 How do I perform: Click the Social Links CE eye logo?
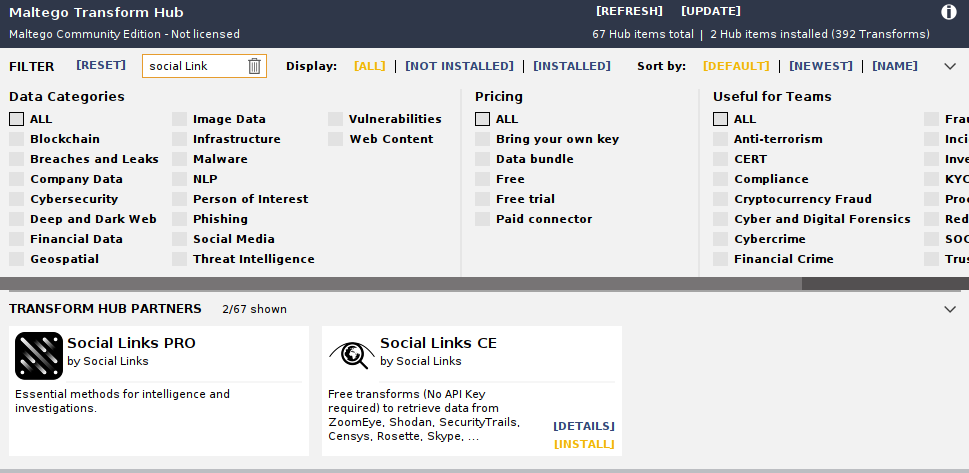pyautogui.click(x=352, y=355)
